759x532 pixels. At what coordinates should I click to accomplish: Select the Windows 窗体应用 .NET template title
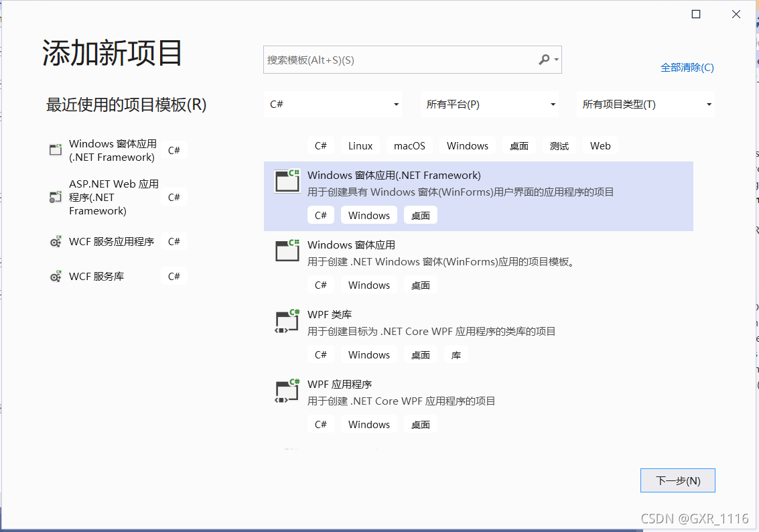pos(351,245)
